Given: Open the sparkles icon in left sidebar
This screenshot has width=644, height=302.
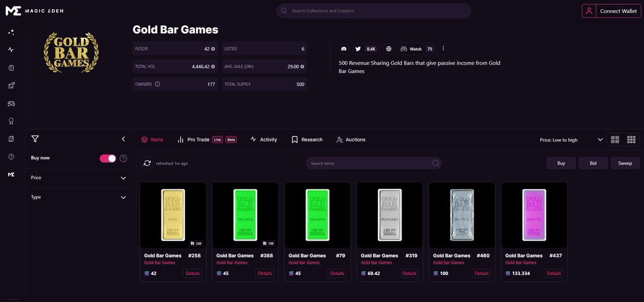Looking at the screenshot, I should click(x=11, y=32).
